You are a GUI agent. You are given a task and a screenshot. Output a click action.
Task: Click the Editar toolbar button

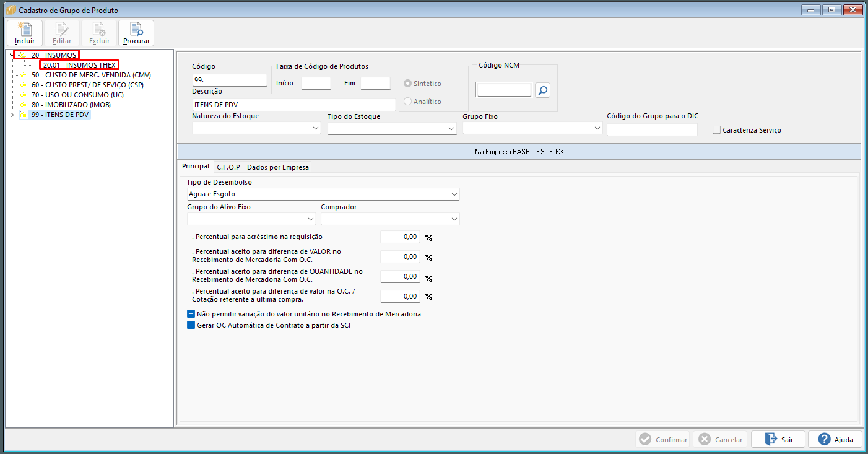[62, 33]
